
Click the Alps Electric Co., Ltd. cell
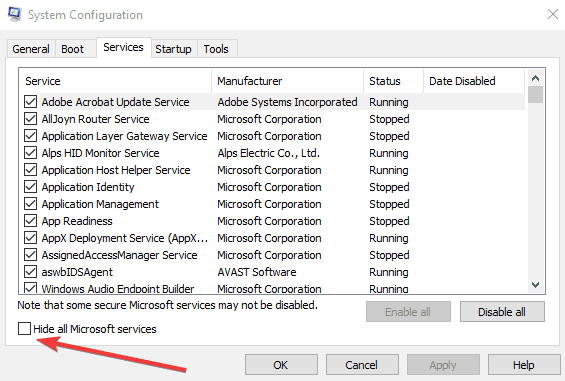point(268,153)
